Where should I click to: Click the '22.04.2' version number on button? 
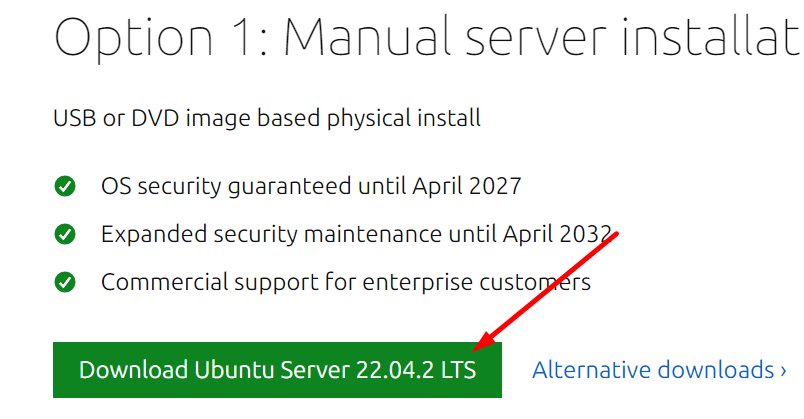point(395,370)
